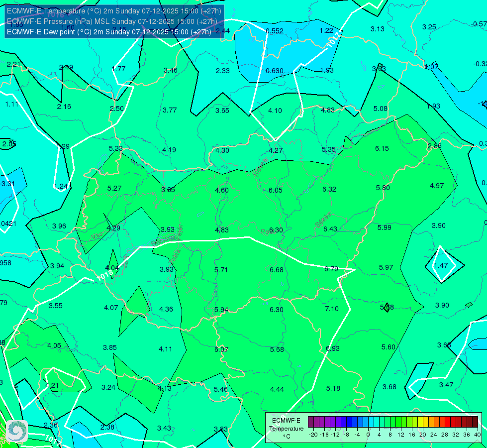Viewport: 487px width, 448px height.
Task: Click the 1.47 temperature value
Action: click(x=441, y=265)
